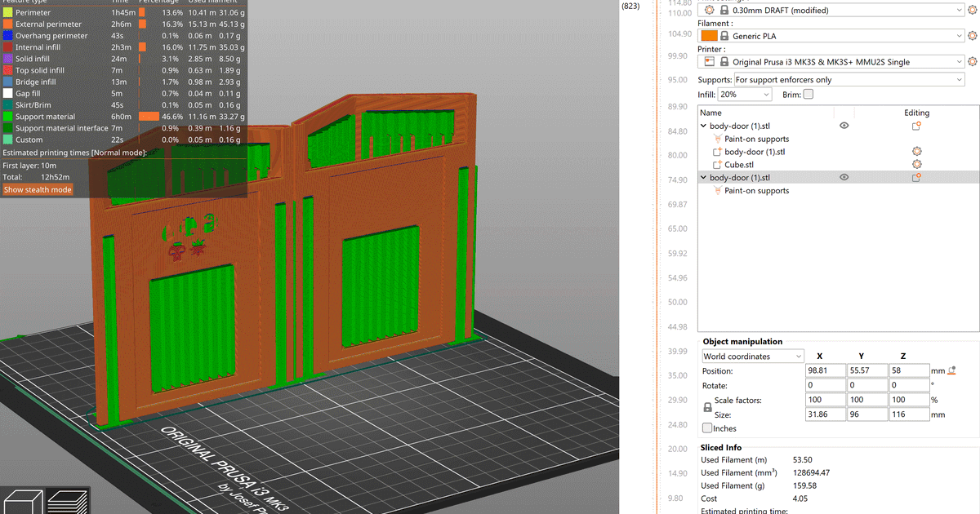Click the orange Generic PLA filament color swatch
Screen dimensions: 980x514
point(708,36)
